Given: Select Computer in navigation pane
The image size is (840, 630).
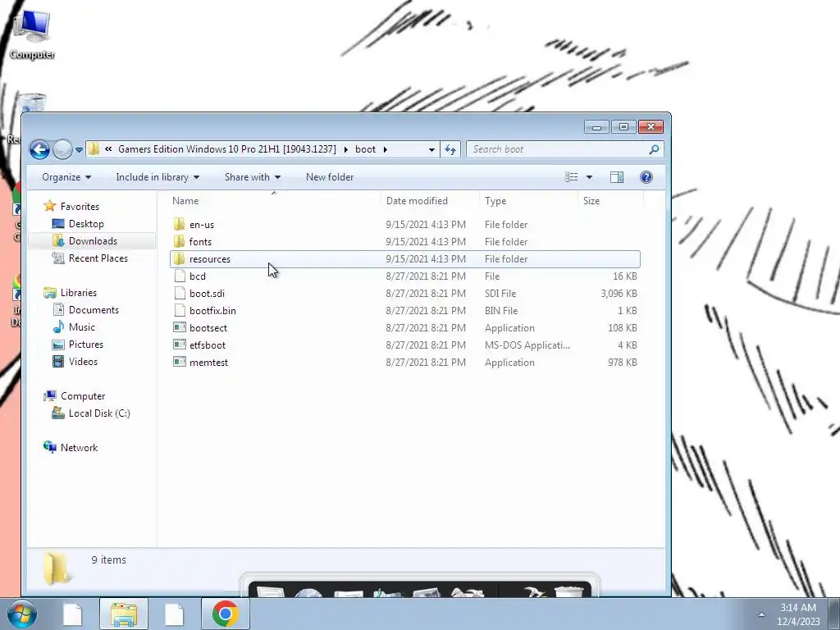Looking at the screenshot, I should [75, 396].
